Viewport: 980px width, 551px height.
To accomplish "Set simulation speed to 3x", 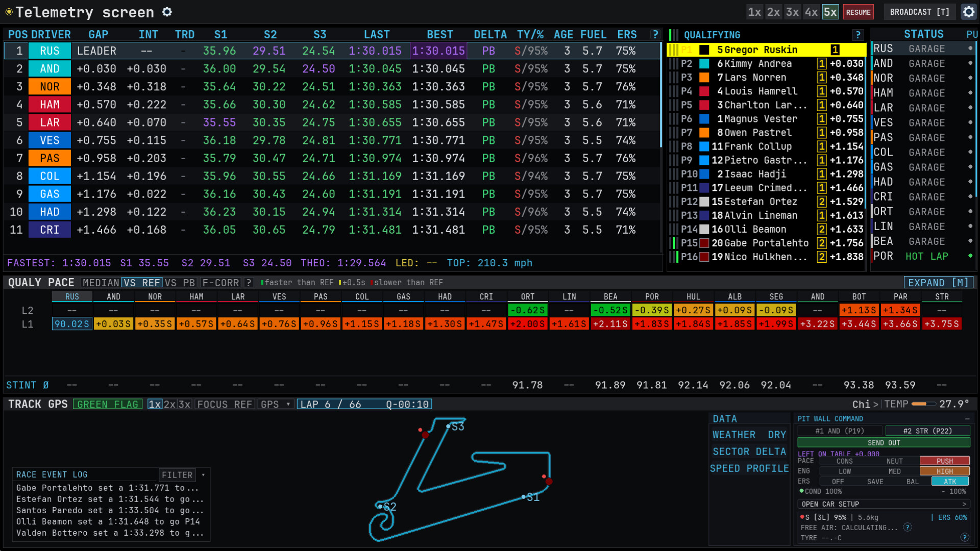I will [792, 12].
